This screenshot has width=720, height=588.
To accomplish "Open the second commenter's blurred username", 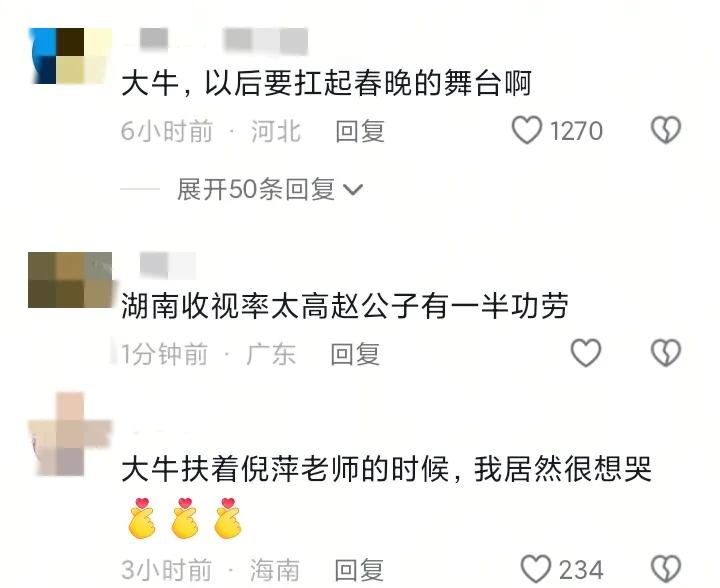I will click(168, 265).
